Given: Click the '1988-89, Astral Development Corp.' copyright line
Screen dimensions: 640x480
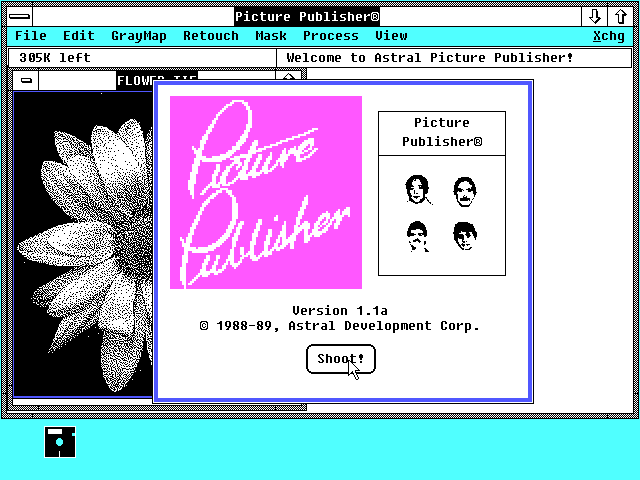Looking at the screenshot, I should click(x=340, y=326).
